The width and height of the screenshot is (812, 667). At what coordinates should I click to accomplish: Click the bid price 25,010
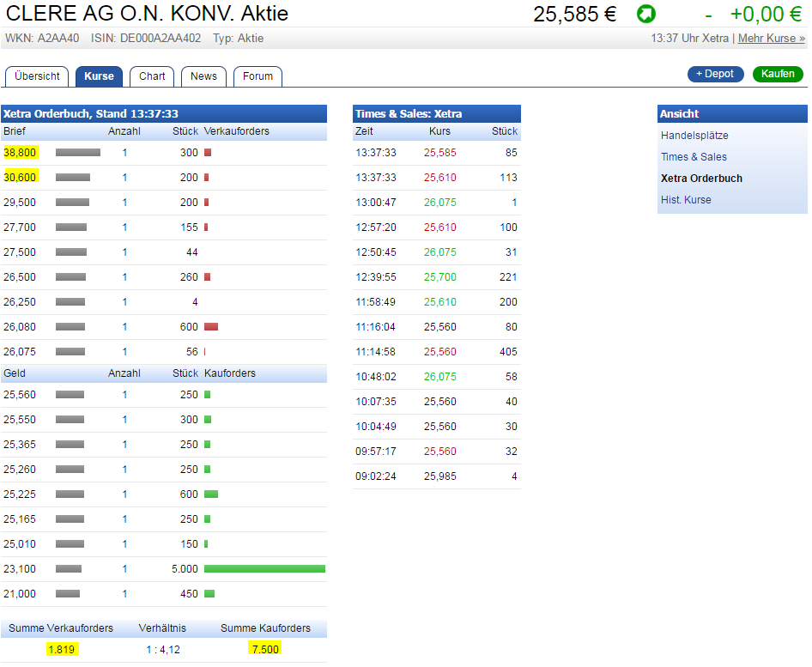click(x=20, y=543)
